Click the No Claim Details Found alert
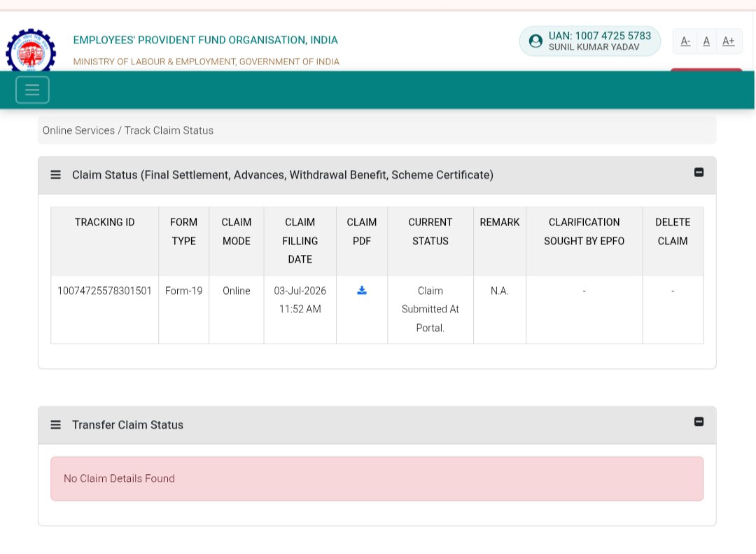The width and height of the screenshot is (756, 554). (x=377, y=479)
